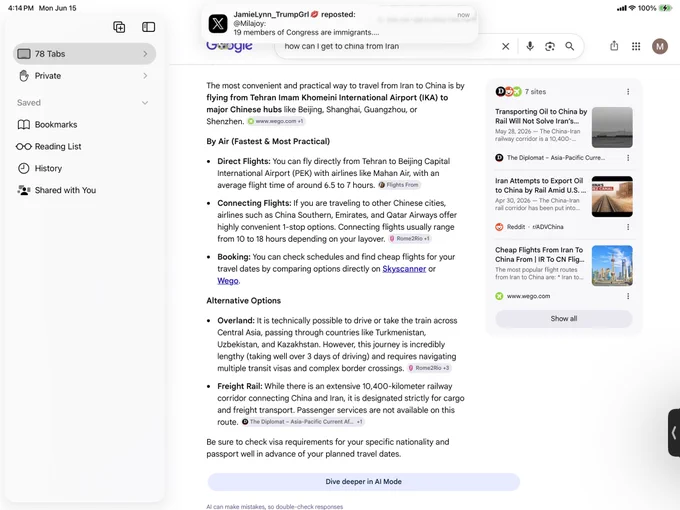This screenshot has height=510, width=680.
Task: Open the Flights From source chip
Action: (399, 185)
